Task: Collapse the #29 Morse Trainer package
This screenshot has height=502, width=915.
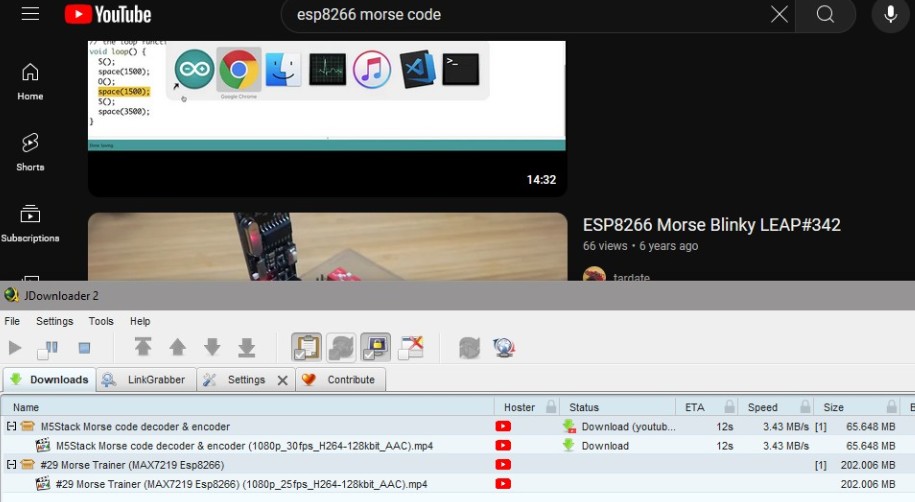Action: pos(11,465)
